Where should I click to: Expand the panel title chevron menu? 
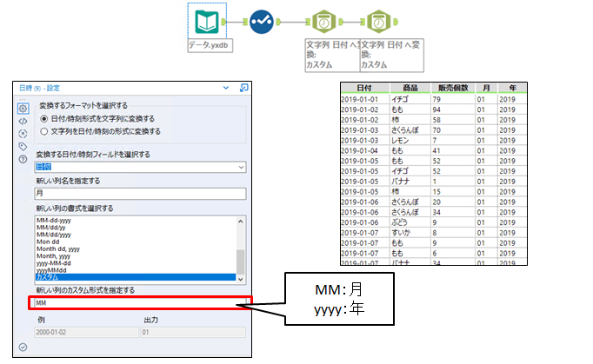tap(227, 88)
